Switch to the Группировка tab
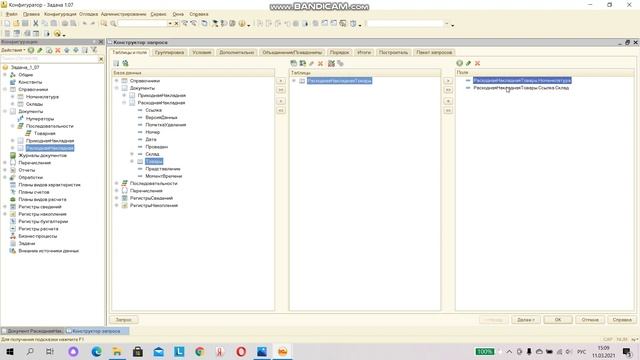 tap(169, 52)
